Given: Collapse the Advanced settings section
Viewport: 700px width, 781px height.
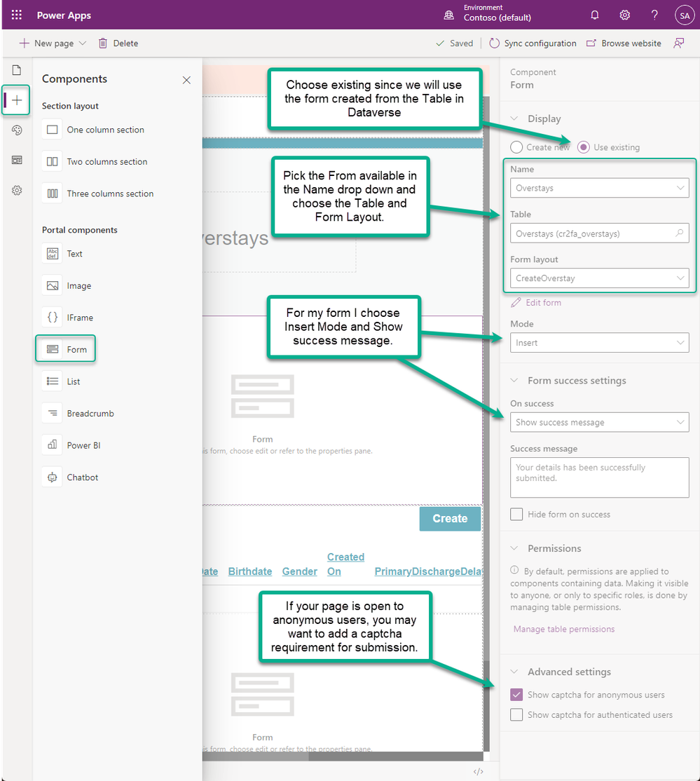Looking at the screenshot, I should (x=514, y=672).
